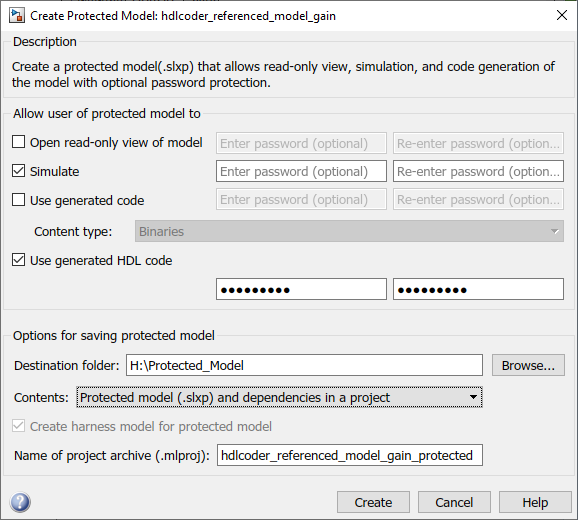Select the HDL code password field
The image size is (578, 520).
[302, 289]
